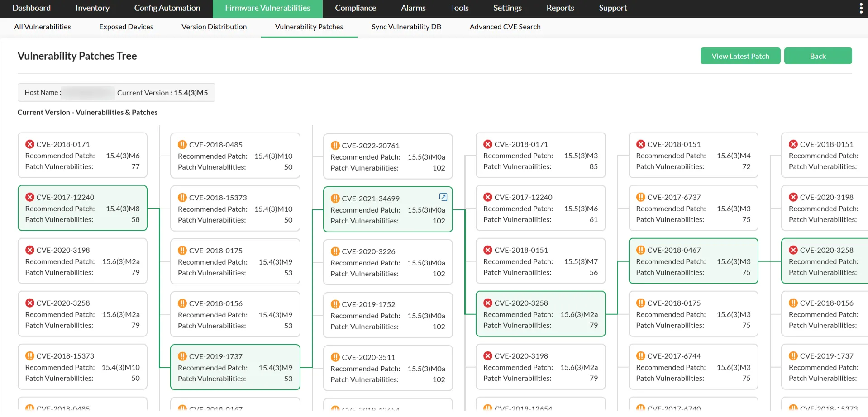
Task: Click orange warning icon on CVE-2019-1737 patch 15.4(3)M9
Action: tap(182, 356)
